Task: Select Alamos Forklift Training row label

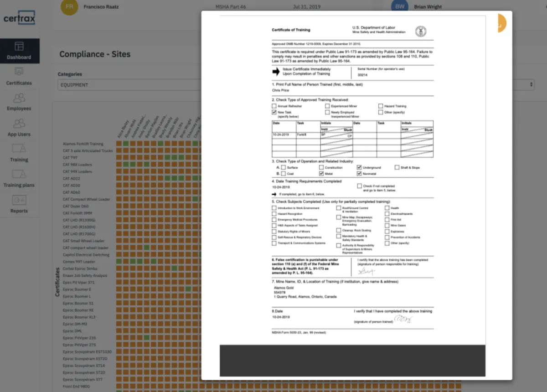Action: [x=83, y=144]
